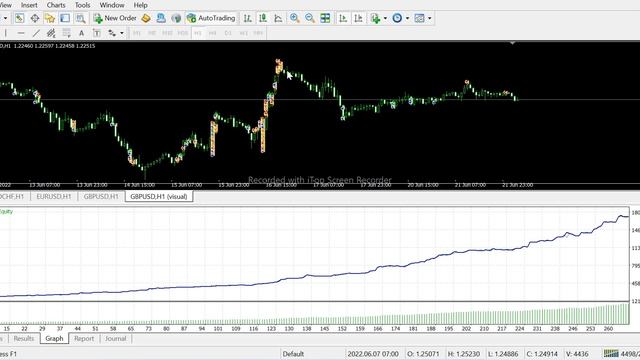
Task: Switch chart to candlestick style
Action: coord(263,18)
